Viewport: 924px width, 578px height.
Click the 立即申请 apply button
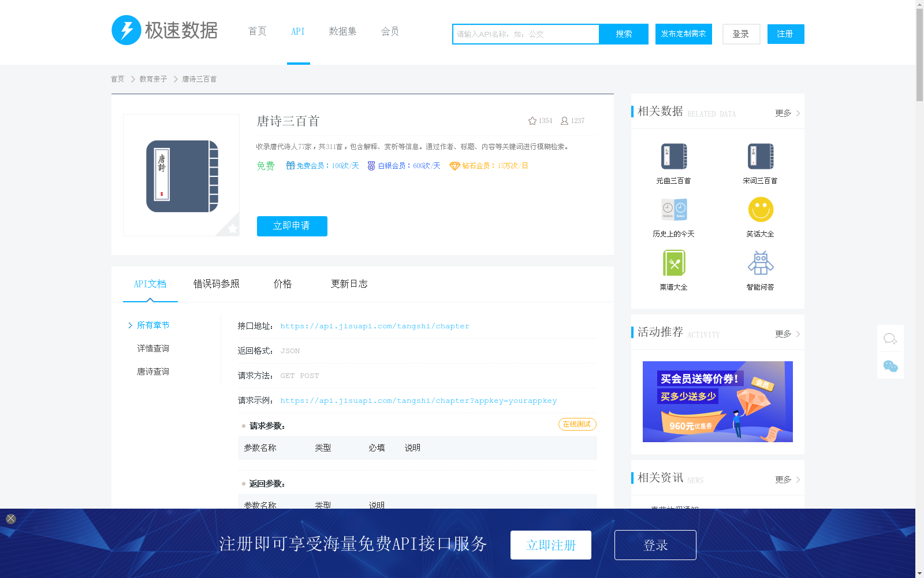point(292,226)
